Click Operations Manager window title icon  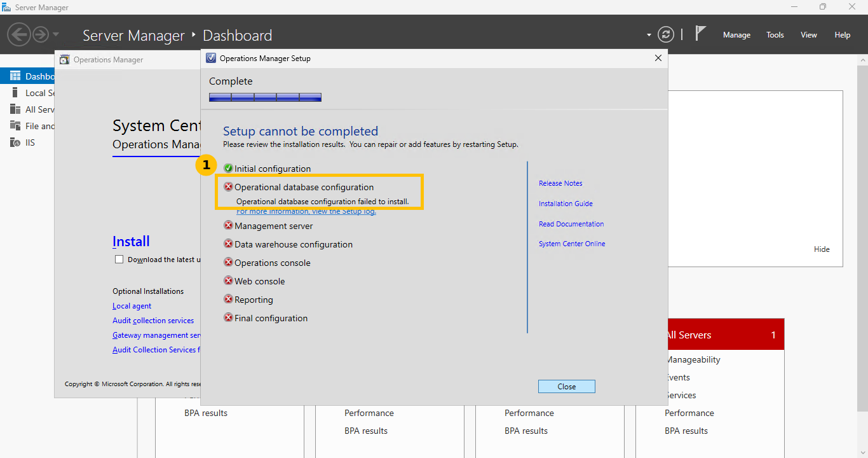(x=64, y=60)
